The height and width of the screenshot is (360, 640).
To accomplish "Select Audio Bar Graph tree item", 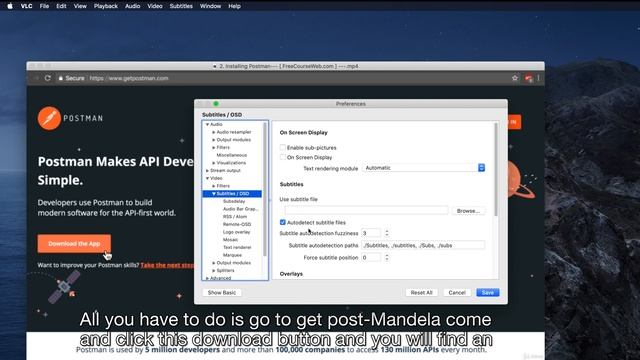I will (x=240, y=209).
